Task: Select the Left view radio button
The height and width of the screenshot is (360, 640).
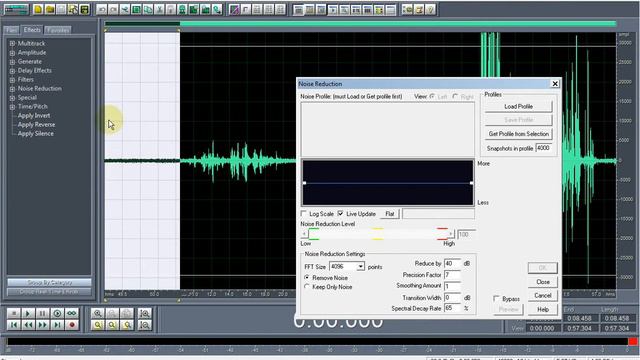Action: (432, 97)
